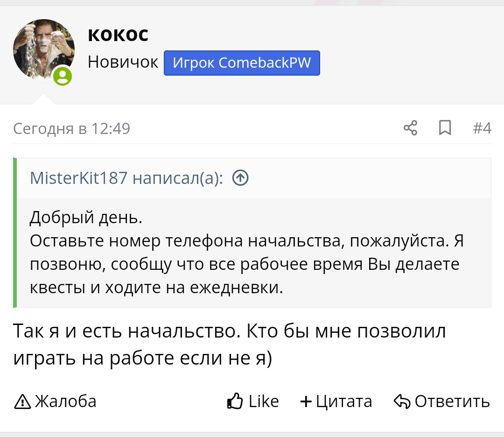Click the reply arrow icon
Screen dimensions: 504x437
pyautogui.click(x=401, y=402)
